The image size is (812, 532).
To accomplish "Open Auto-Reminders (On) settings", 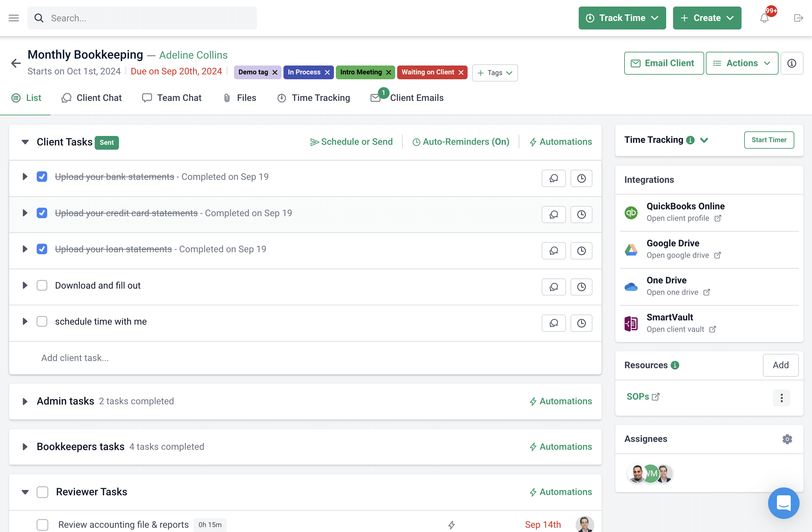I will [461, 142].
